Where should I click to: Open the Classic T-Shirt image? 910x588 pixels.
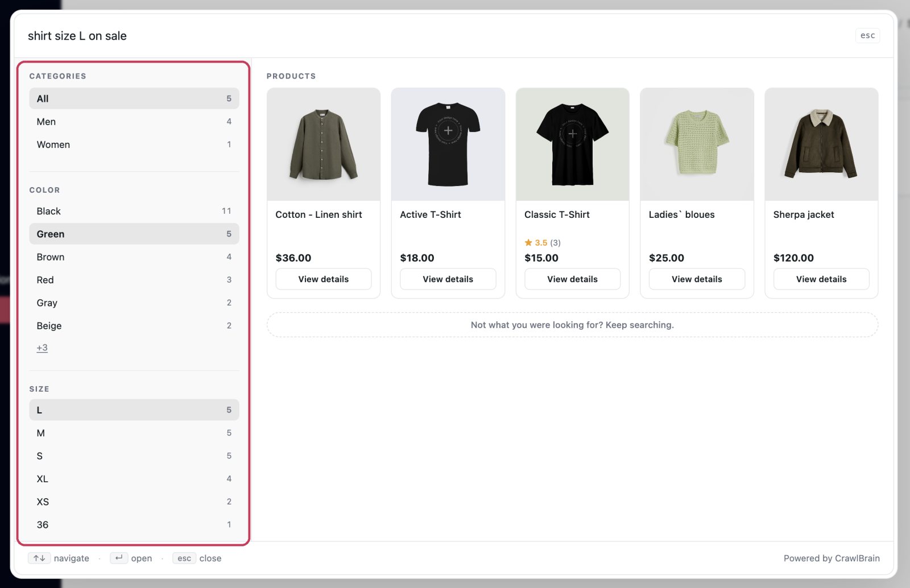[x=572, y=144]
